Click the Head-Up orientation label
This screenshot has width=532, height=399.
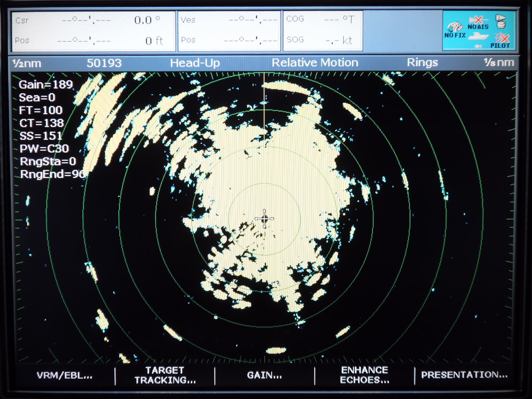(x=195, y=63)
